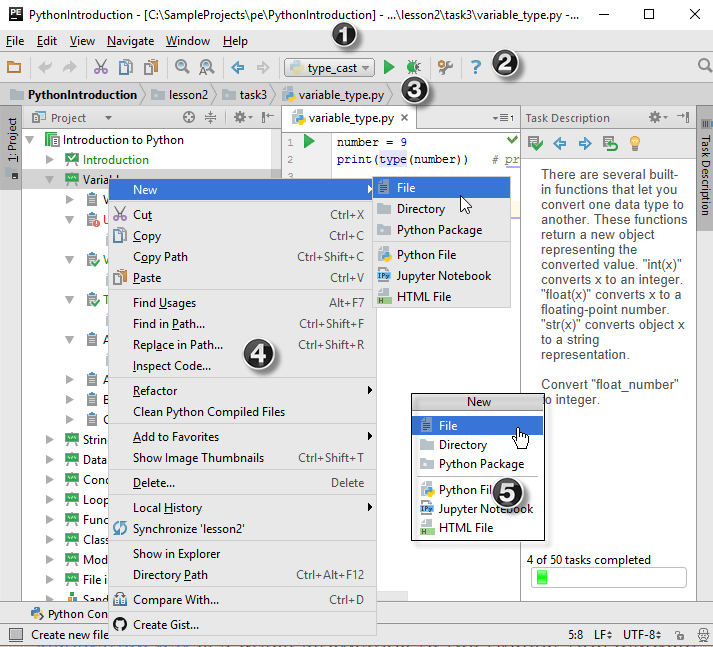The image size is (713, 647).
Task: Open the type_cast run configuration dropdown
Action: click(330, 68)
